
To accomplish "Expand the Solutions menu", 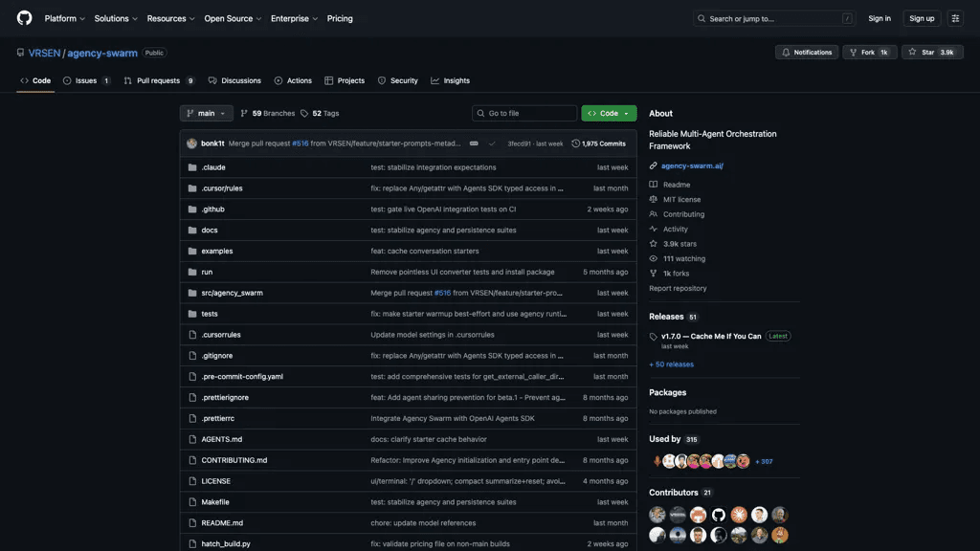I will [x=116, y=19].
